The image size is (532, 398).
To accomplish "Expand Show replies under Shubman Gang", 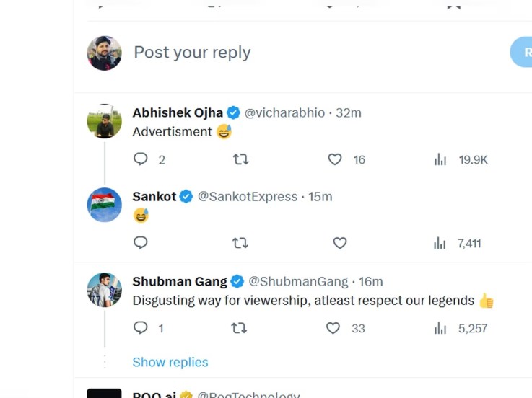I will 170,362.
